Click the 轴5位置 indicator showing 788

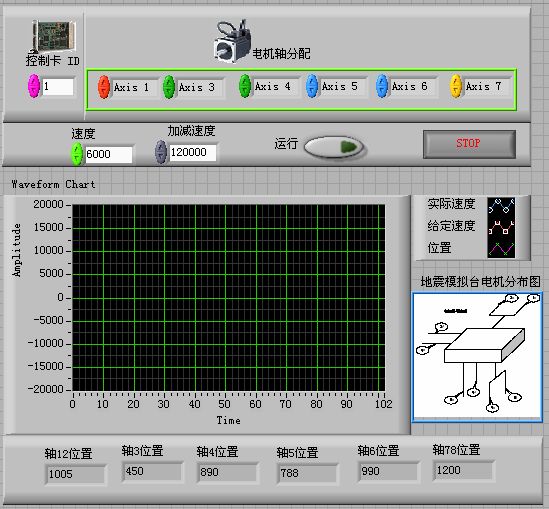pyautogui.click(x=307, y=473)
